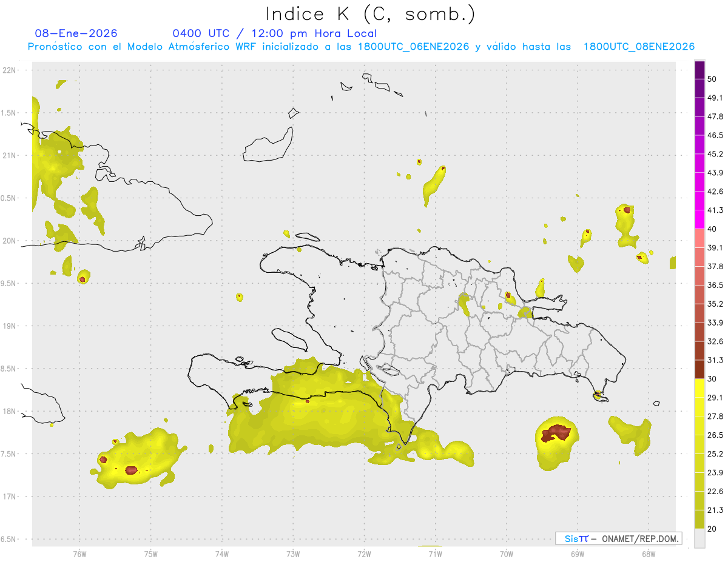
Task: Click the colorbar value '46.5'
Action: [x=715, y=135]
